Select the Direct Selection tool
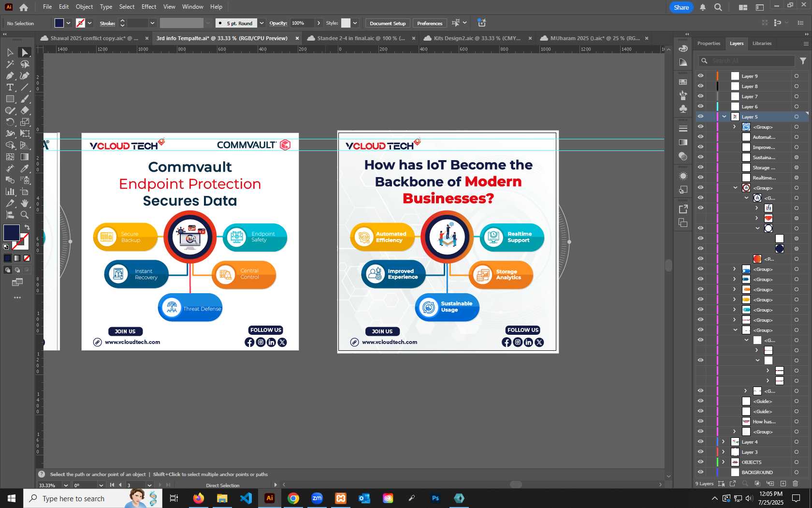Screen dimensions: 812x508 tap(25, 52)
